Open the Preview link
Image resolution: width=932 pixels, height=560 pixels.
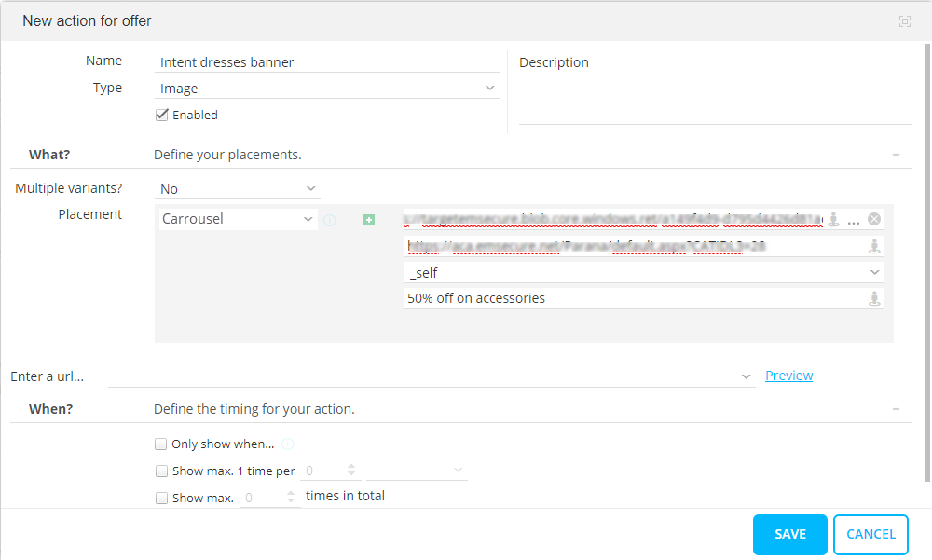click(x=788, y=376)
